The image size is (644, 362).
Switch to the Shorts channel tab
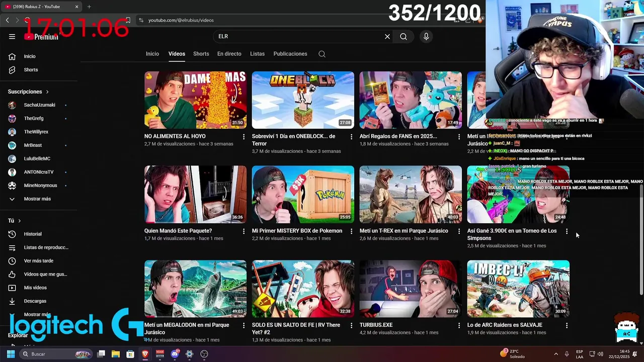201,54
